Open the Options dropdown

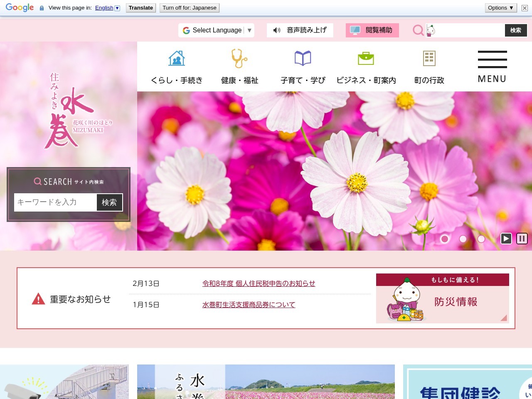[x=501, y=8]
